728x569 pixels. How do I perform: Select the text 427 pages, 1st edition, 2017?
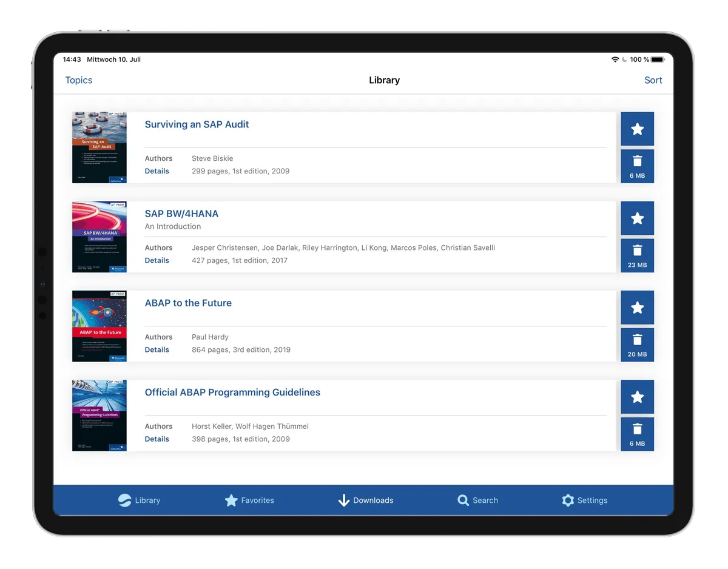pos(240,260)
